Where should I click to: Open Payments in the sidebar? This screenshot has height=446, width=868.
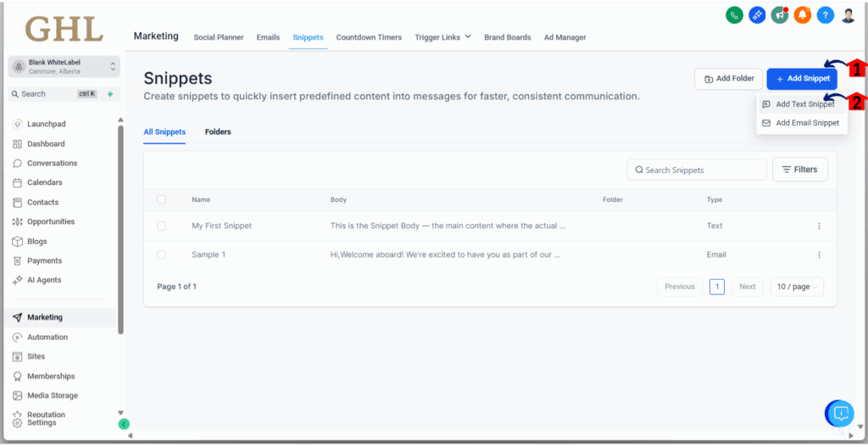tap(44, 261)
